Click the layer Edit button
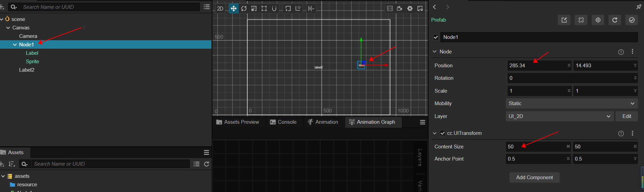This screenshot has height=192, width=644. click(x=627, y=116)
